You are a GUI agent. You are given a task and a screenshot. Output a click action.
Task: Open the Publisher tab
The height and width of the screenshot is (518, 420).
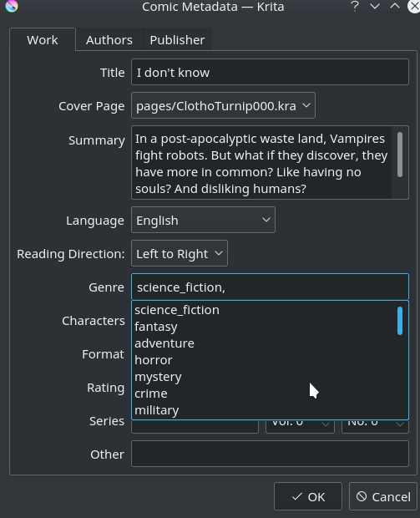point(177,40)
